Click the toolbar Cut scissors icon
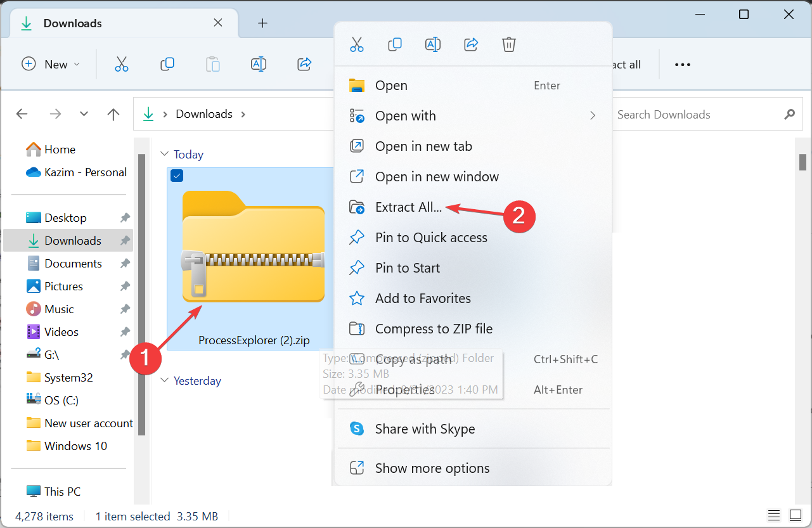The image size is (812, 528). [122, 64]
